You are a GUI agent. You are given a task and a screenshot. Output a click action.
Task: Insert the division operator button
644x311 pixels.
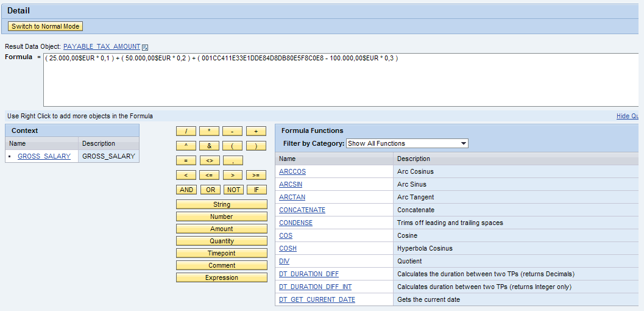[186, 131]
